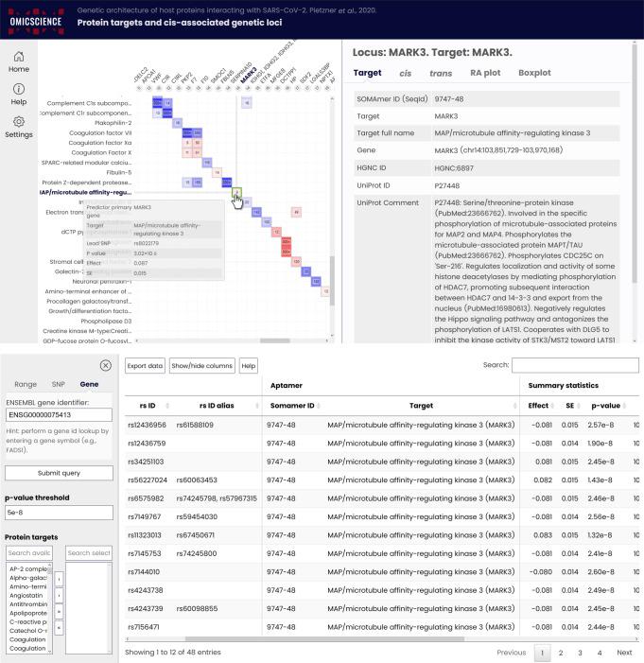
Task: Click MARK3 column label above heatmap
Action: (x=248, y=76)
